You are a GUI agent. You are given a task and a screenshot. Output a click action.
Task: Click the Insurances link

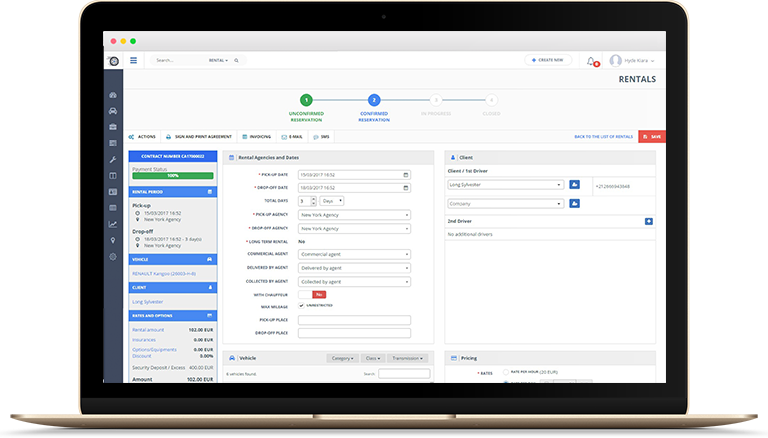144,340
